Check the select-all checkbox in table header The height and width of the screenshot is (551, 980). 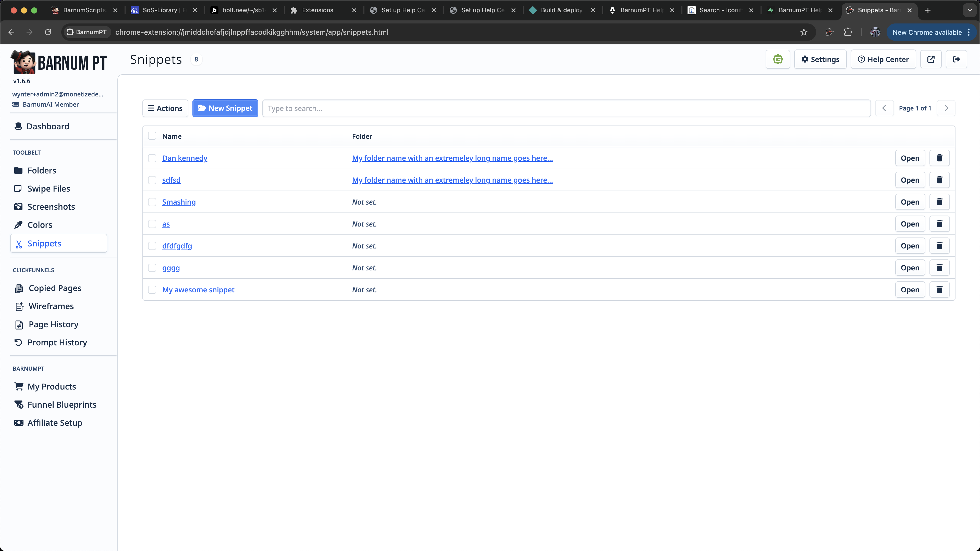152,136
